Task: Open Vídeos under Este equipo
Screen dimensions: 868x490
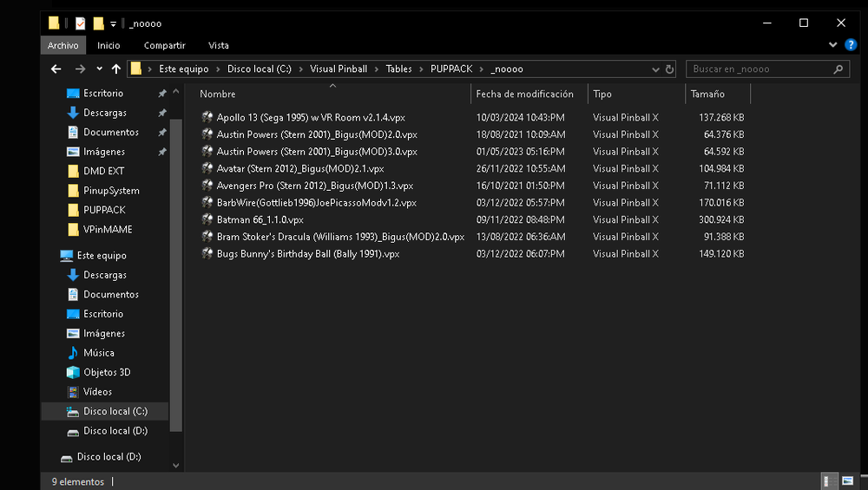Action: coord(97,391)
